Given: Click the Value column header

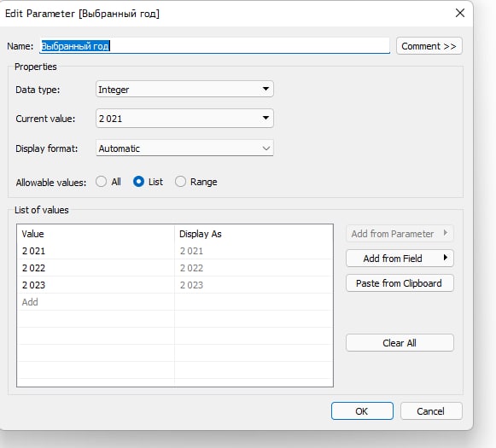Looking at the screenshot, I should click(96, 234).
